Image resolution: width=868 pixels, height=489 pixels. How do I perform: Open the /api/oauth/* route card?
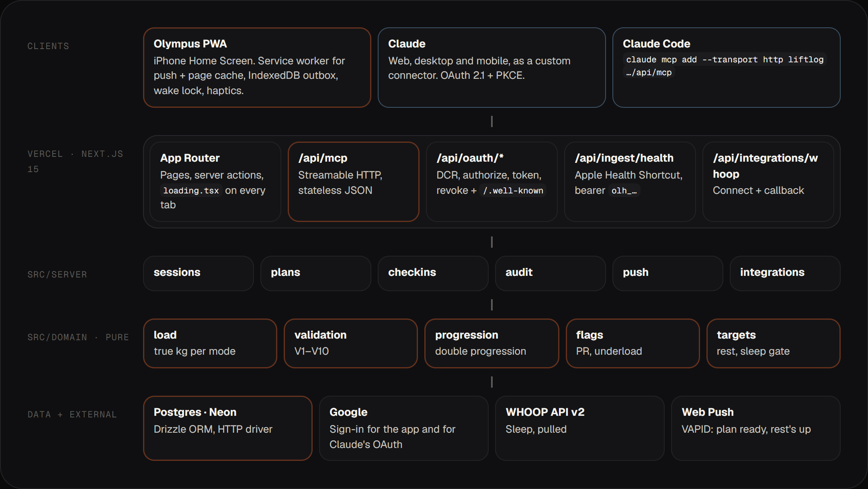tap(492, 182)
